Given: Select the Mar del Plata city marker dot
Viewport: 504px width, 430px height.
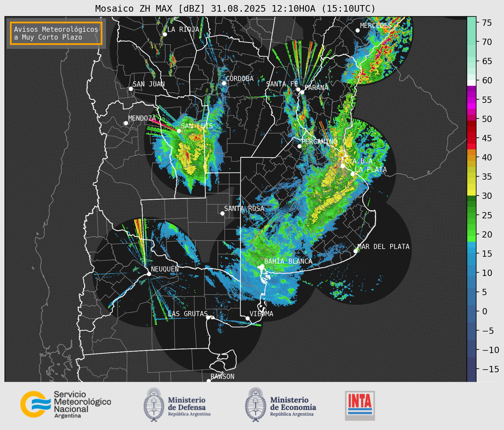Looking at the screenshot, I should [356, 251].
